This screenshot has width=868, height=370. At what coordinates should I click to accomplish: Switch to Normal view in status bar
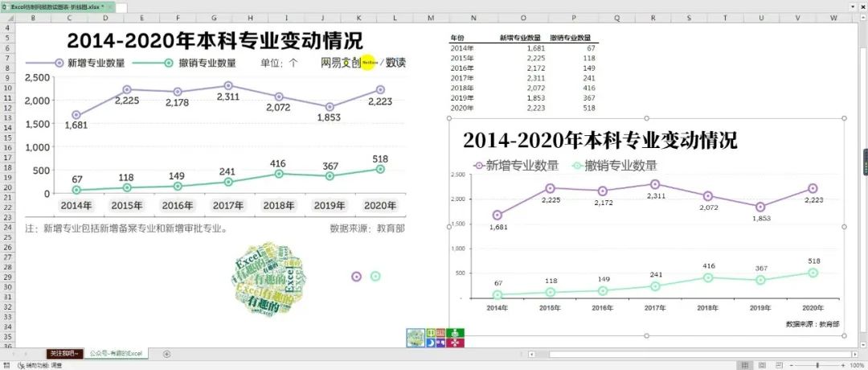(745, 365)
